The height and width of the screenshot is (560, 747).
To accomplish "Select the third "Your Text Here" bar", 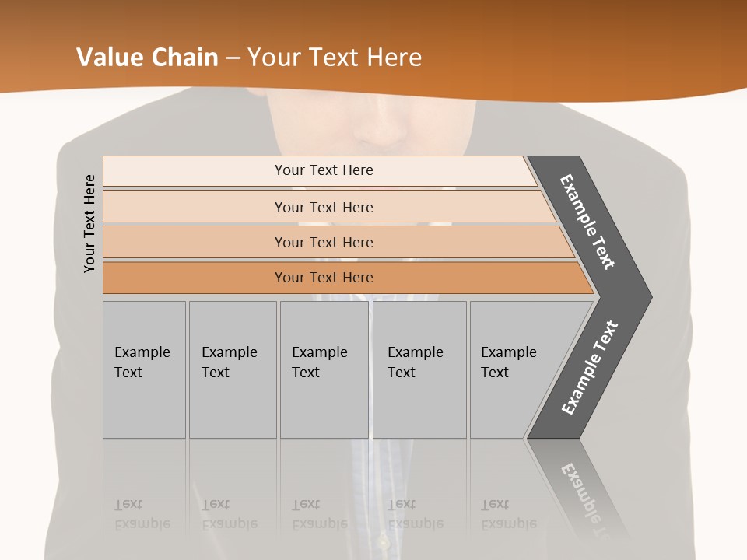I will click(x=323, y=242).
